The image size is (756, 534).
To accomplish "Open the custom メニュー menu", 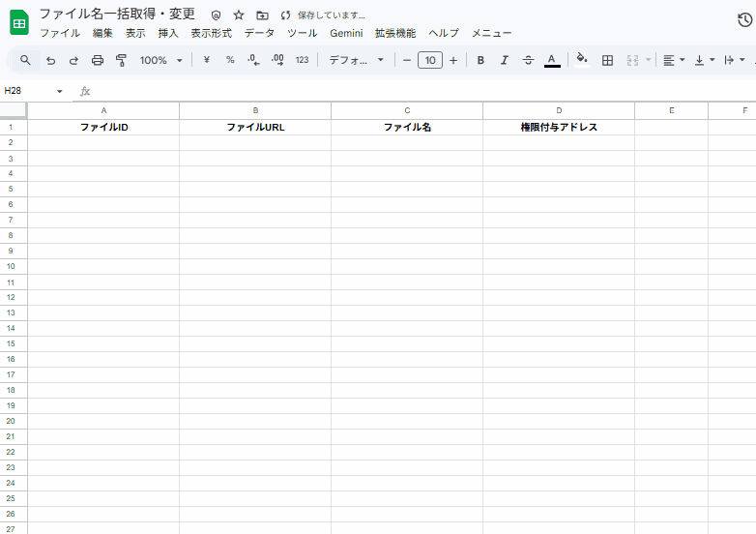I will (491, 33).
